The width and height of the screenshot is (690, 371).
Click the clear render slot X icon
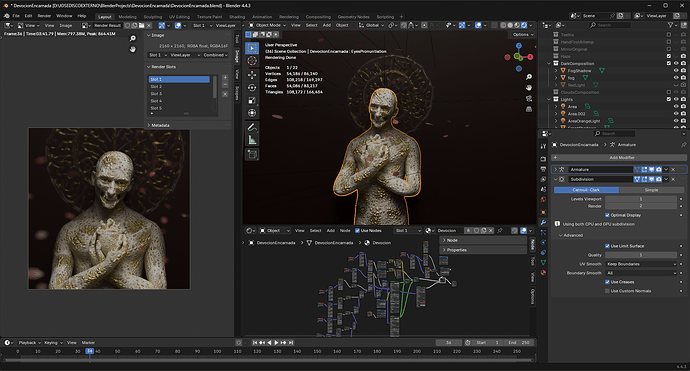225,94
